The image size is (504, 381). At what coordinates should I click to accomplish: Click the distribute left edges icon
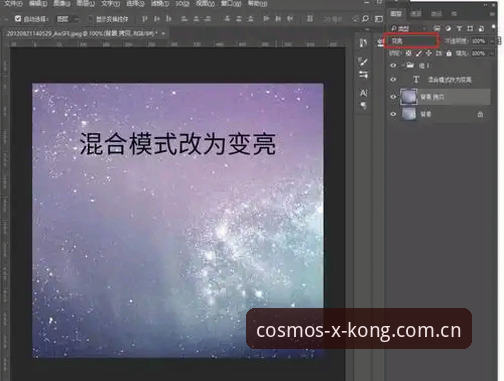tap(266, 19)
